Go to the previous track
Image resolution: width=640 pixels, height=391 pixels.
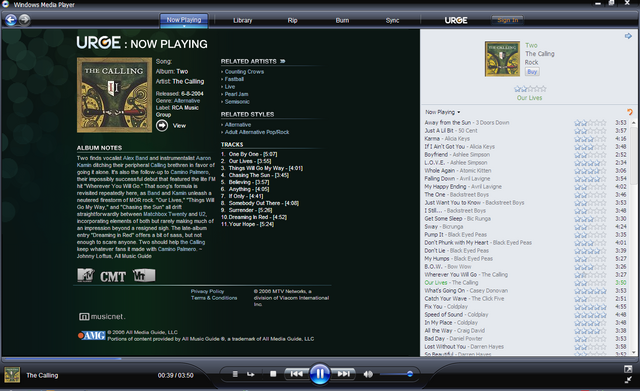pos(296,374)
